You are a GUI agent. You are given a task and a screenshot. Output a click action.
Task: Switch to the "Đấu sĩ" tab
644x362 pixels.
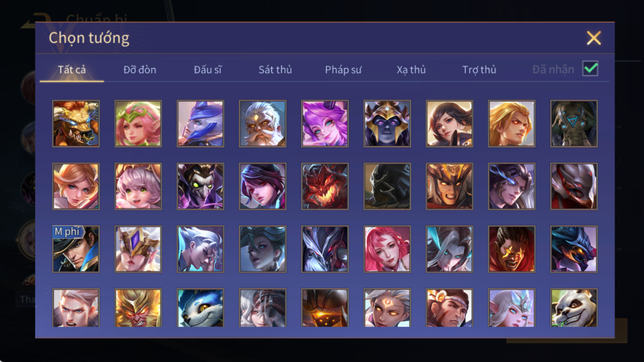(x=208, y=70)
